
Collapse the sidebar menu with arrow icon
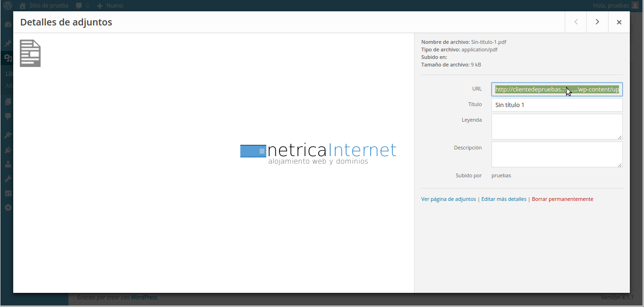tap(8, 207)
